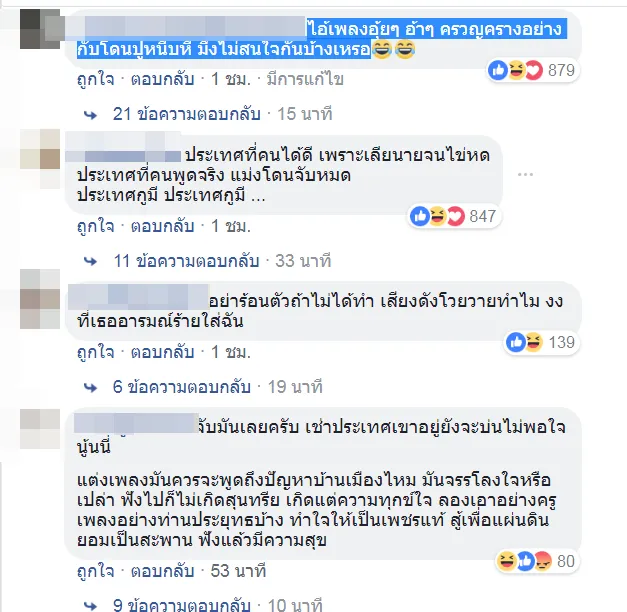627x612 pixels.
Task: Open reactions with 847 count
Action: click(x=454, y=216)
